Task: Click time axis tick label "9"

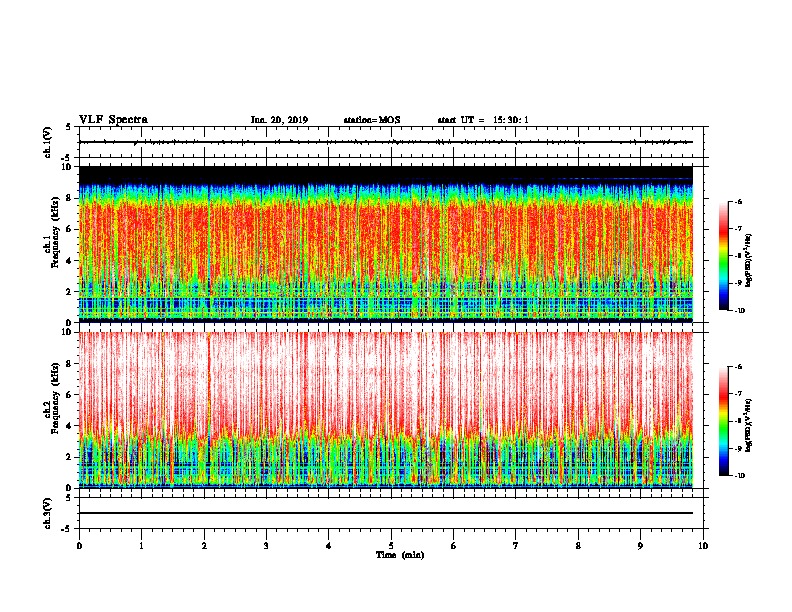Action: (x=640, y=546)
